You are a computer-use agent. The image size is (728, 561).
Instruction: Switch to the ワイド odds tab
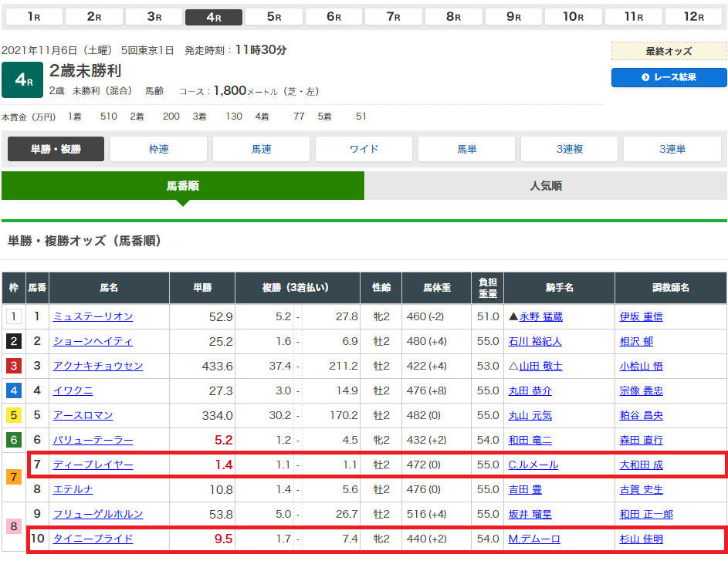point(364,149)
